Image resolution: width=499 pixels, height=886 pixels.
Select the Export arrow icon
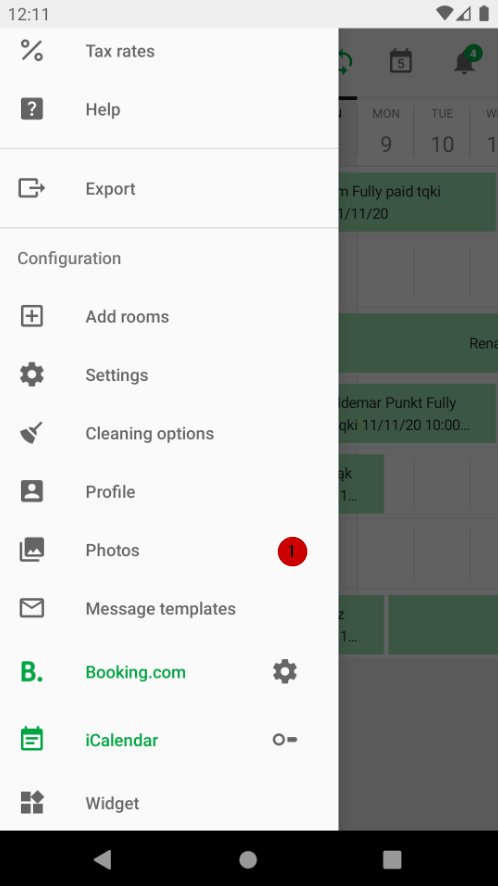(x=32, y=188)
